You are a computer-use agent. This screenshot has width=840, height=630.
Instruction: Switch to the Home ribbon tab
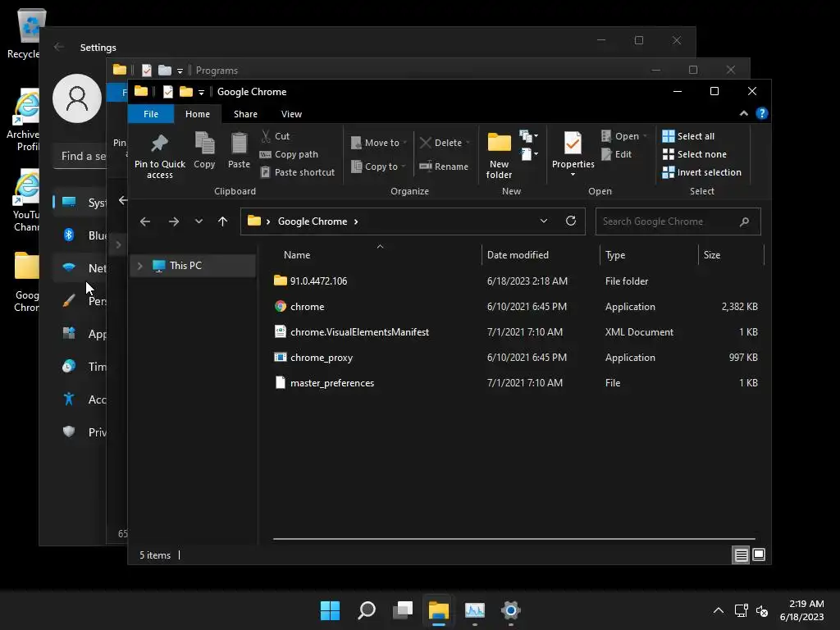(198, 114)
